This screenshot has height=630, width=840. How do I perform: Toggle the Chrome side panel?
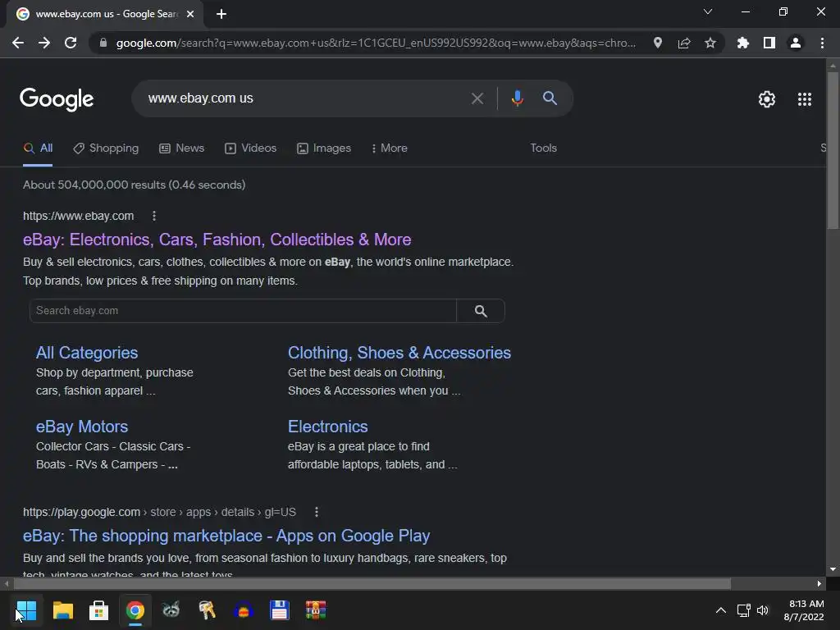click(x=769, y=43)
